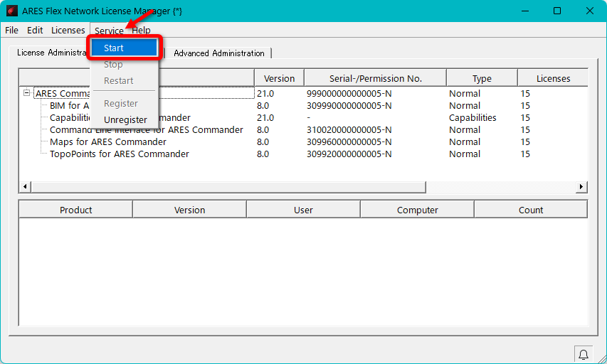Click the horizontal scrollbar right arrow
607x364 pixels.
pos(581,186)
